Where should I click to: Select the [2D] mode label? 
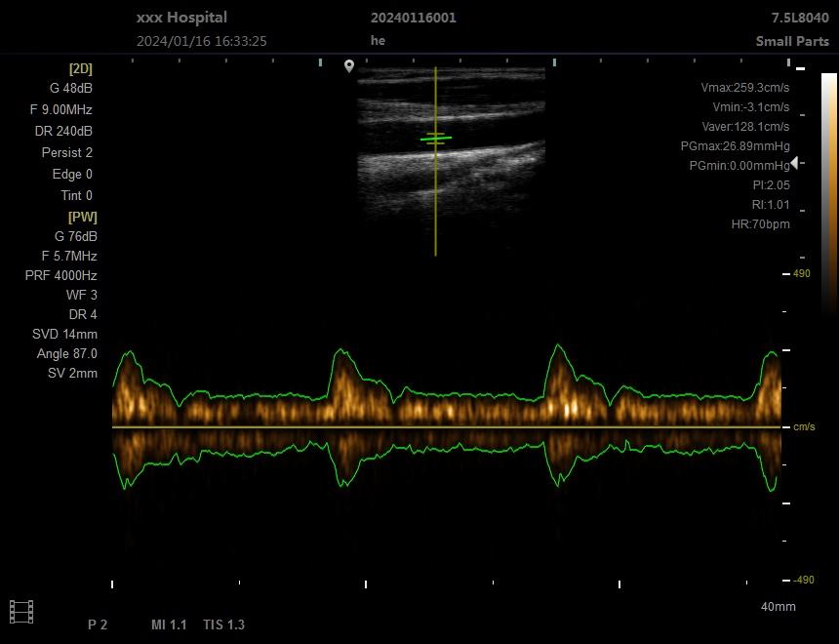pyautogui.click(x=80, y=68)
